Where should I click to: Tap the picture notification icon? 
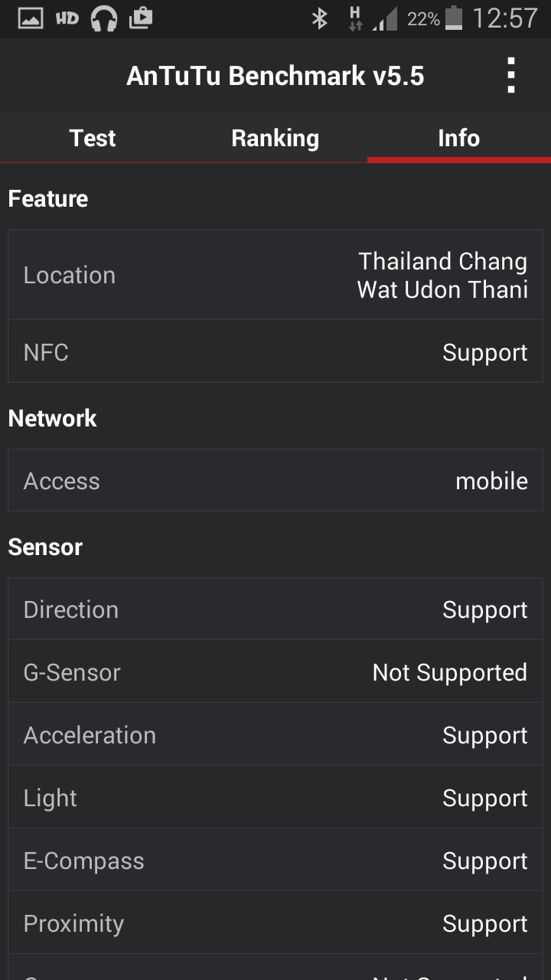31,18
